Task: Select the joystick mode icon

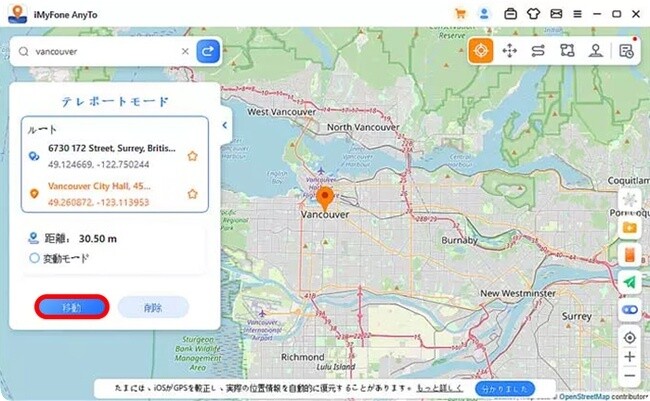Action: point(596,51)
